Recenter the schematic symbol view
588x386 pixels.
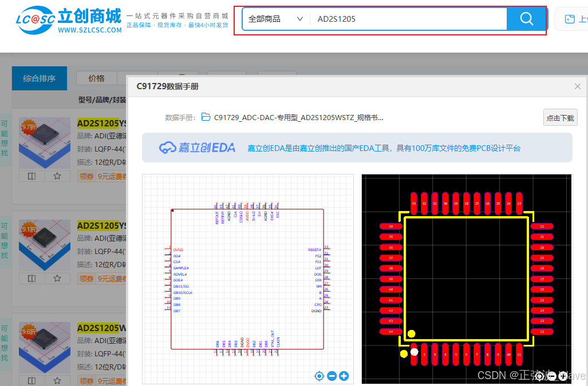coord(319,376)
